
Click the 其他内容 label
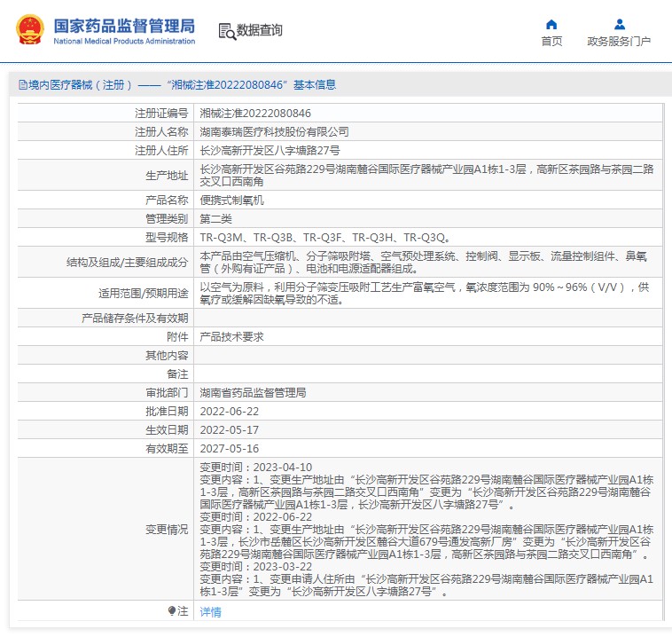pos(167,356)
